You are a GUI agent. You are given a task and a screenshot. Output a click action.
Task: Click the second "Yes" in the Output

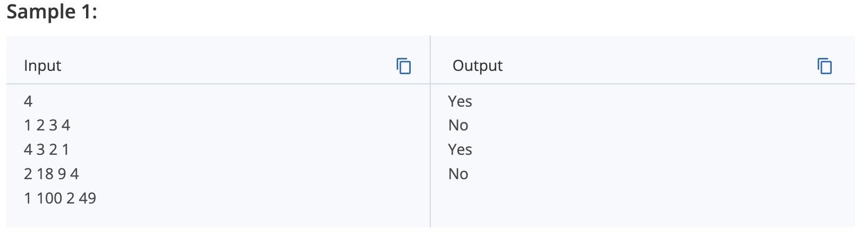click(x=460, y=150)
